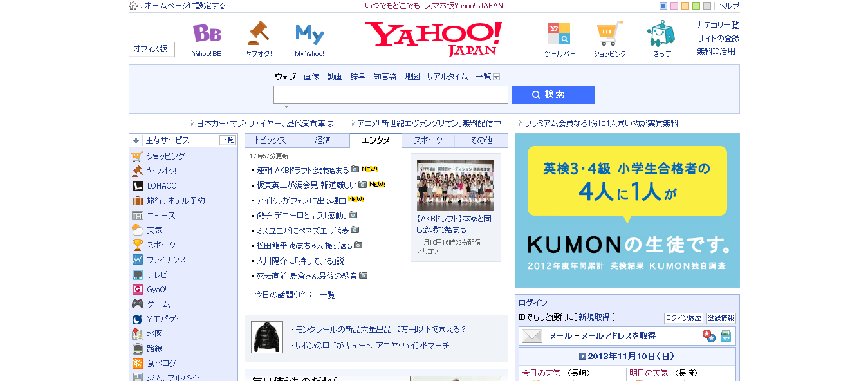Click the mail envelope icon in login box
This screenshot has height=381, width=868.
[x=532, y=336]
